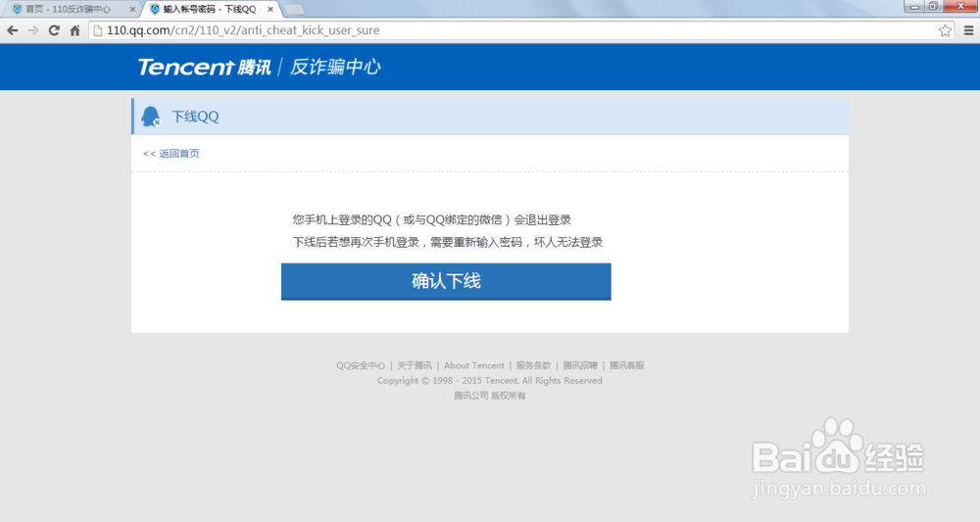
Task: Open the 腾讯客服 footer link
Action: tap(627, 365)
